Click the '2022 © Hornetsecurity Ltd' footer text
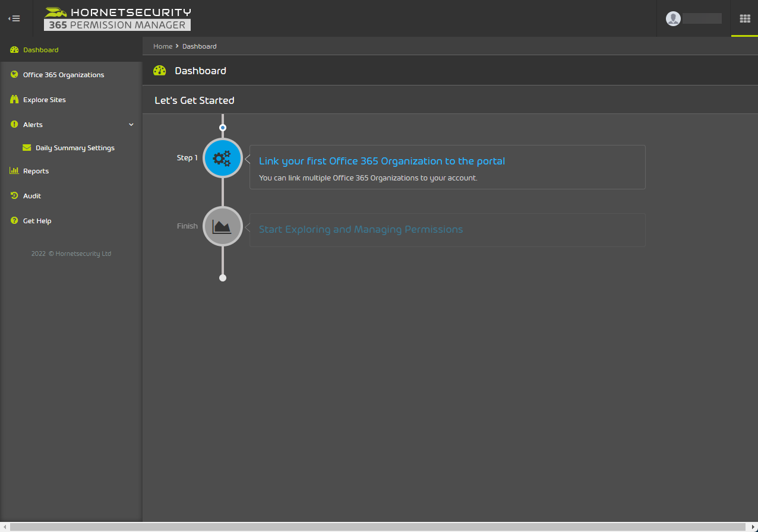 click(71, 254)
